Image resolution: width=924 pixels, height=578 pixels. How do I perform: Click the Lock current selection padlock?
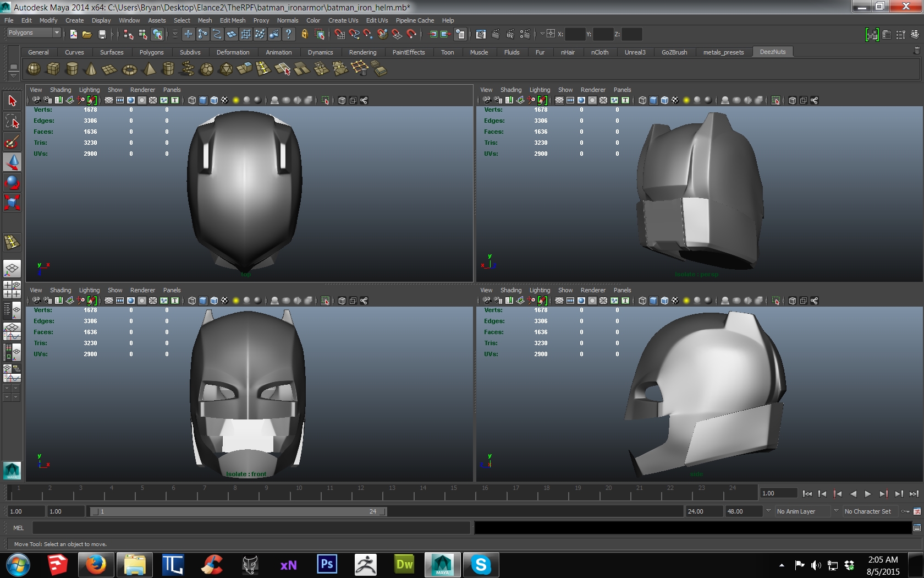(x=304, y=34)
